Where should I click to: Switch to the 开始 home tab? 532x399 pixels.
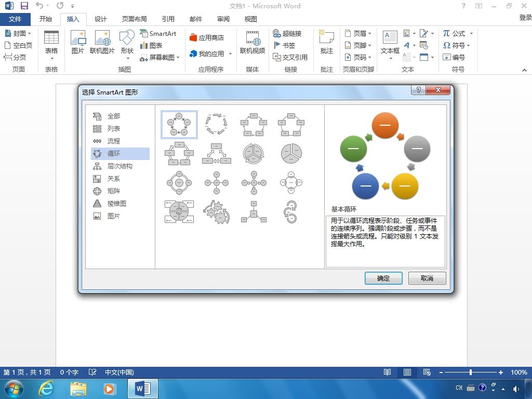46,19
